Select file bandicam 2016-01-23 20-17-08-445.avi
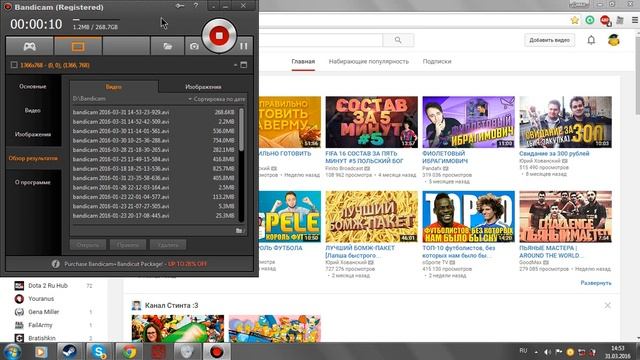The width and height of the screenshot is (640, 360). point(153,216)
